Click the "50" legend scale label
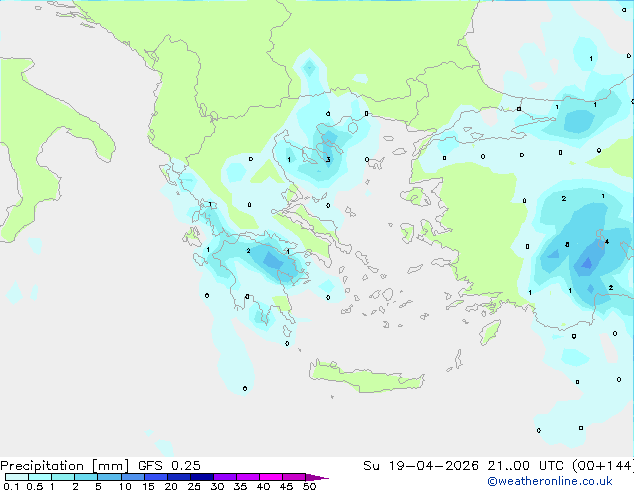 coord(309,486)
